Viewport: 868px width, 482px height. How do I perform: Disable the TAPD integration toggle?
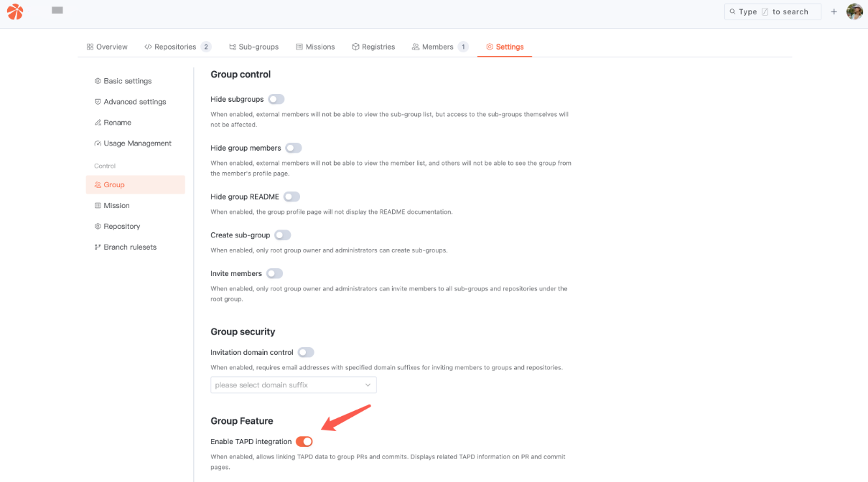point(304,442)
